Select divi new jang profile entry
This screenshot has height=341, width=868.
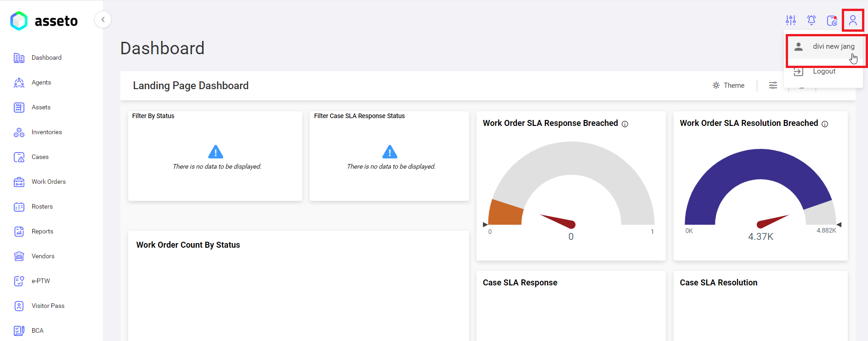(x=826, y=46)
